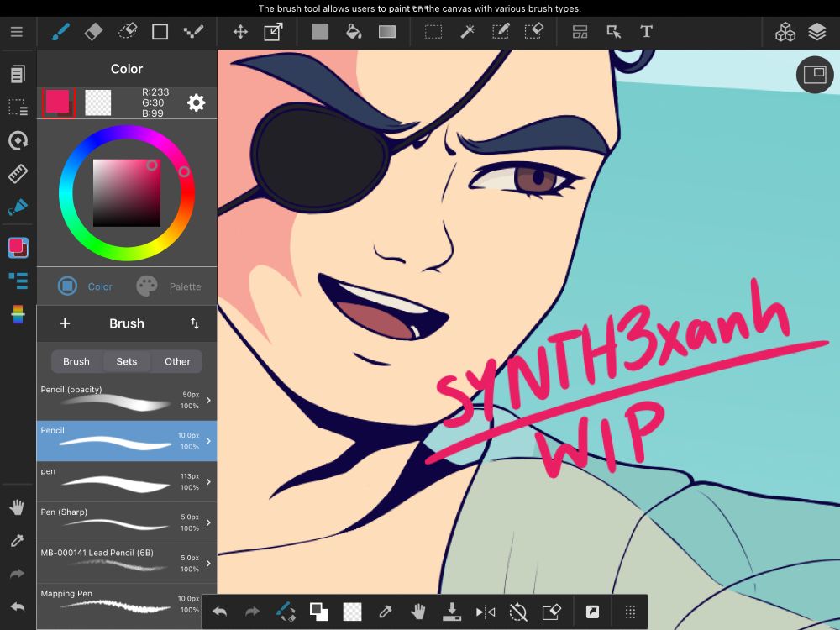This screenshot has width=840, height=630.
Task: Click the redo arrow in left sidebar
Action: (17, 574)
